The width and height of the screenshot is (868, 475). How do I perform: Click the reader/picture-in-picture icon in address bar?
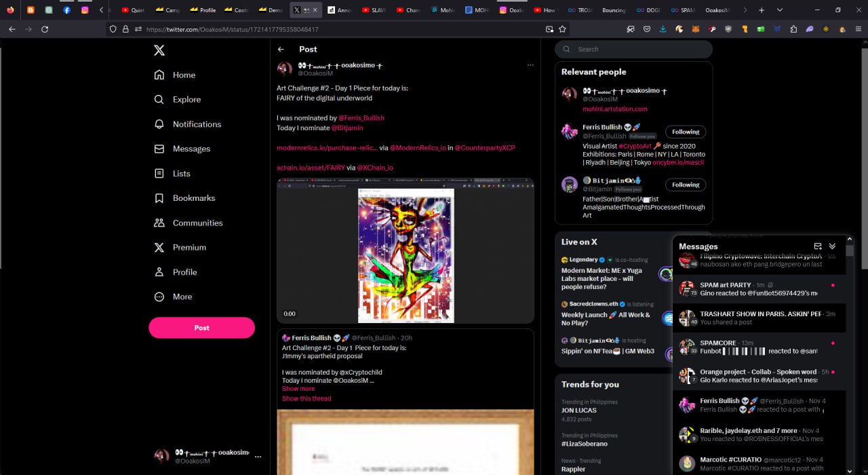[x=549, y=29]
